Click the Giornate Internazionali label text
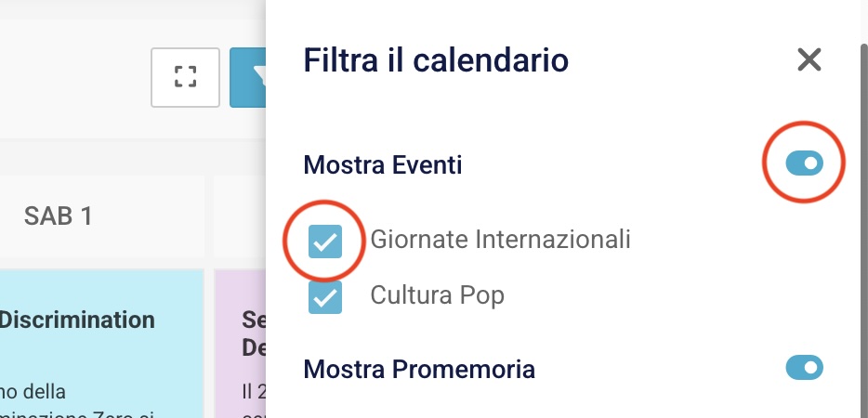The height and width of the screenshot is (418, 868). pos(500,240)
